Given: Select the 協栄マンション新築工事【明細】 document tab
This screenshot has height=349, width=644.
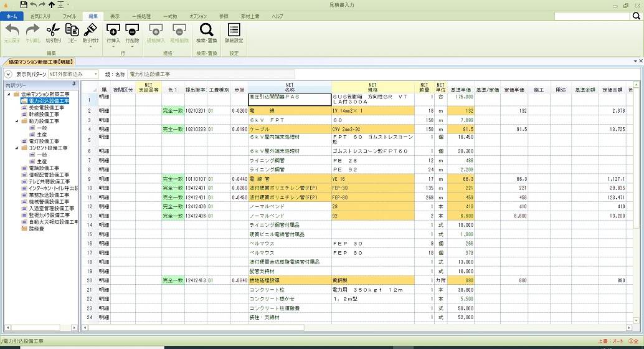Looking at the screenshot, I should pos(40,62).
